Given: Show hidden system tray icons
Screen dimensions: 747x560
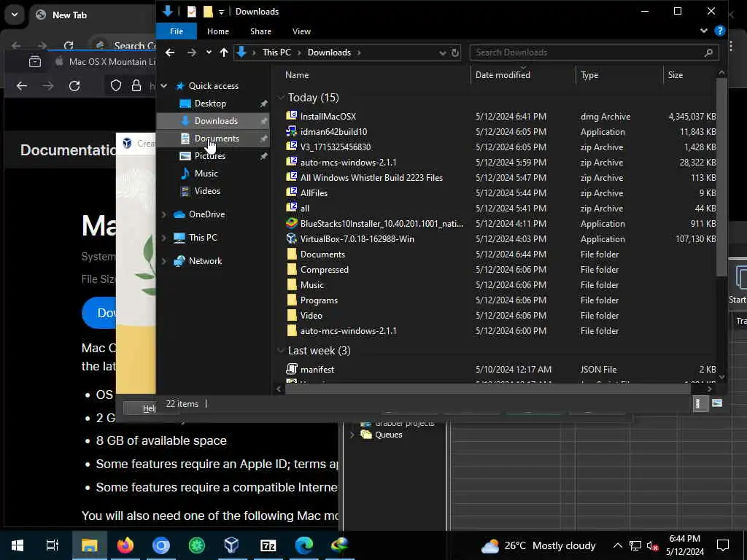Looking at the screenshot, I should (x=617, y=545).
